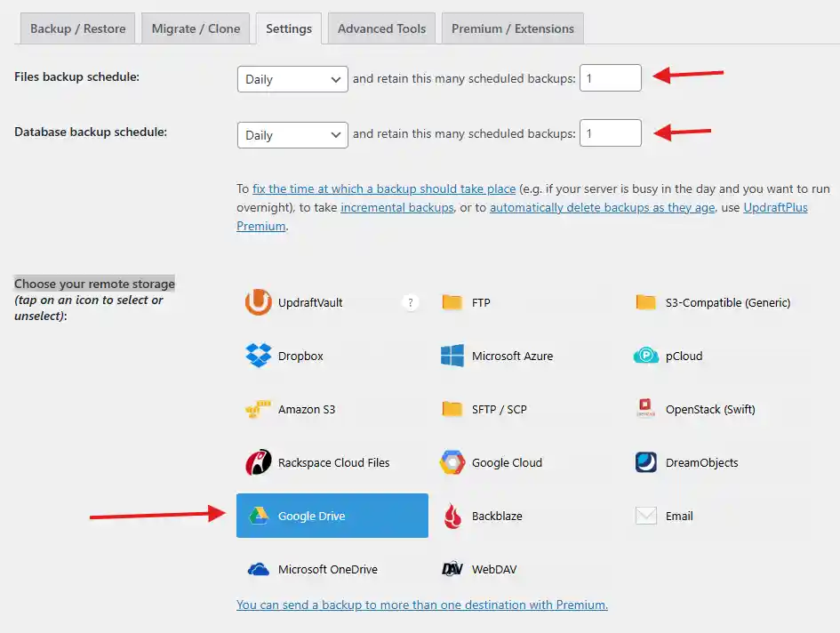Open the Files backup schedule dropdown

pyautogui.click(x=292, y=79)
